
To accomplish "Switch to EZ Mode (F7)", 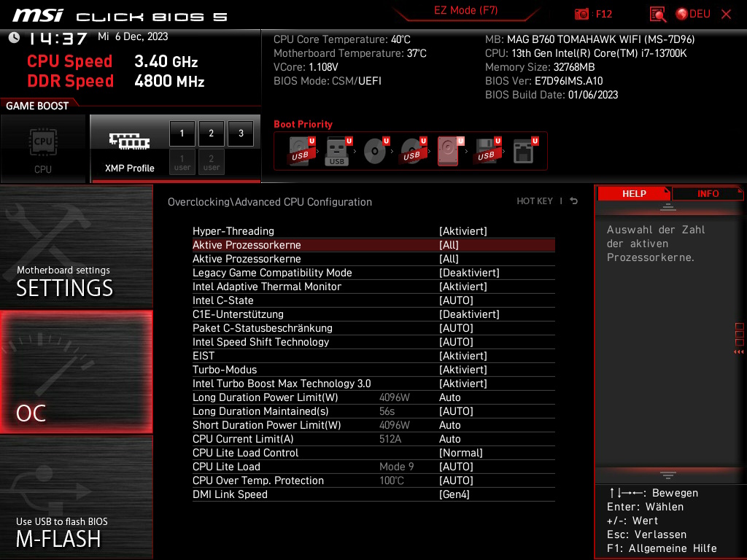I will 465,10.
